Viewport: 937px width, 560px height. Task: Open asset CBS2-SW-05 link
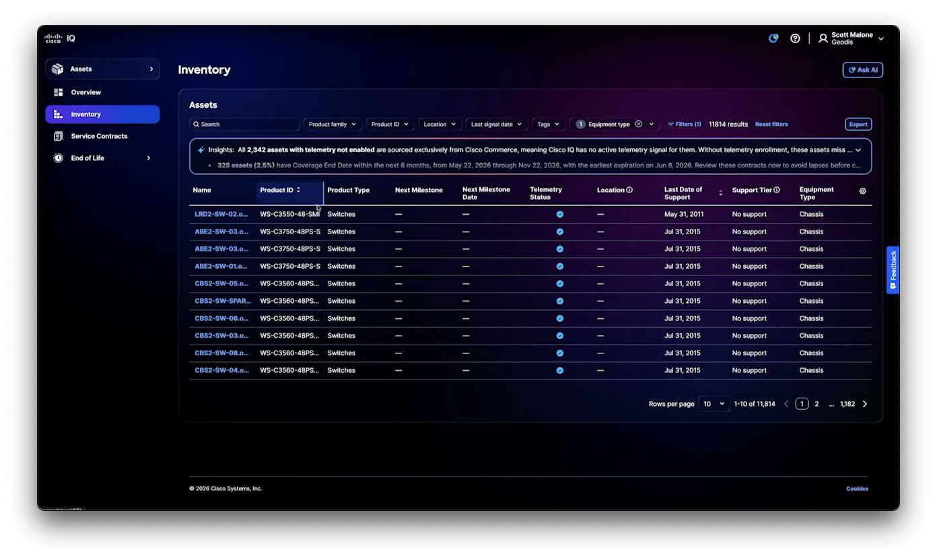(x=221, y=284)
